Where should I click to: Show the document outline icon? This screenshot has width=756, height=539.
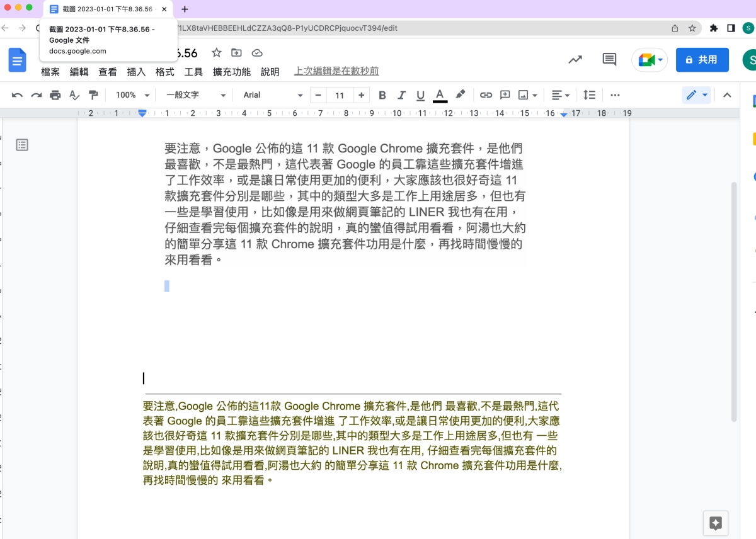(22, 145)
